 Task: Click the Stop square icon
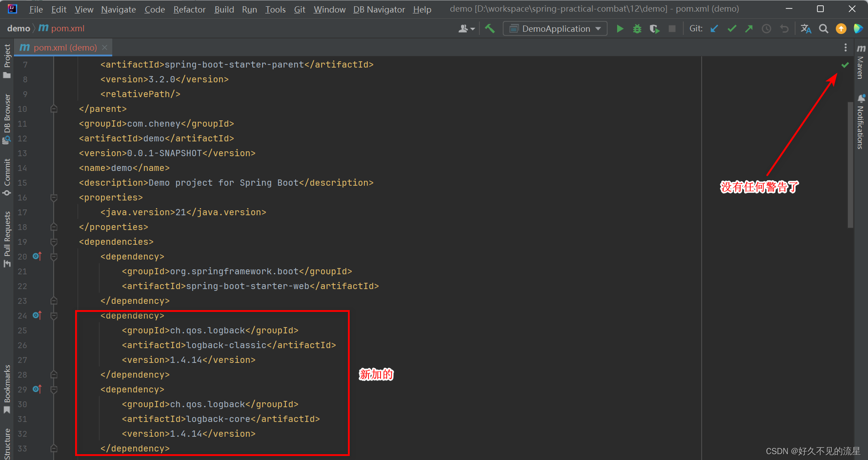tap(672, 29)
